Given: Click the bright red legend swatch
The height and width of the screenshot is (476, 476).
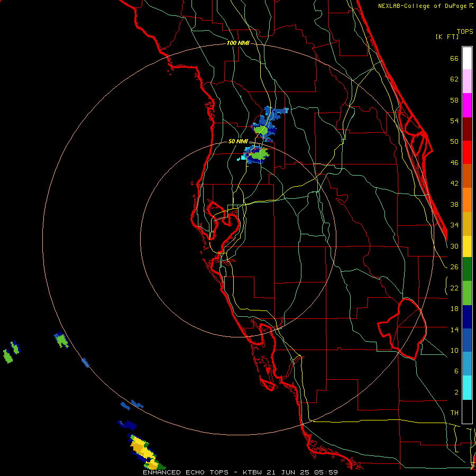Looking at the screenshot, I should [467, 153].
